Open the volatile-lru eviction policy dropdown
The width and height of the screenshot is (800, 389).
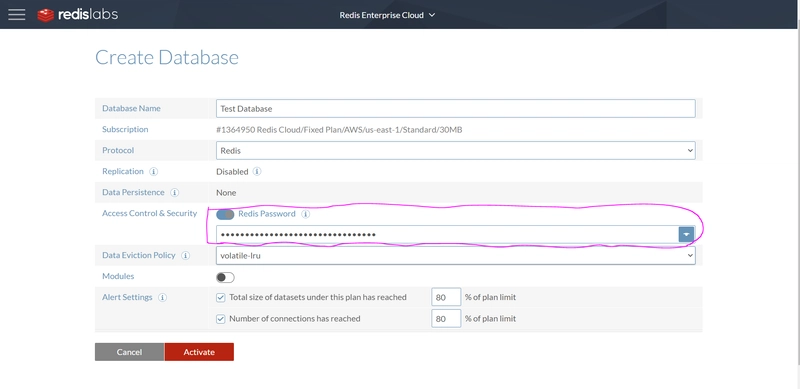456,255
